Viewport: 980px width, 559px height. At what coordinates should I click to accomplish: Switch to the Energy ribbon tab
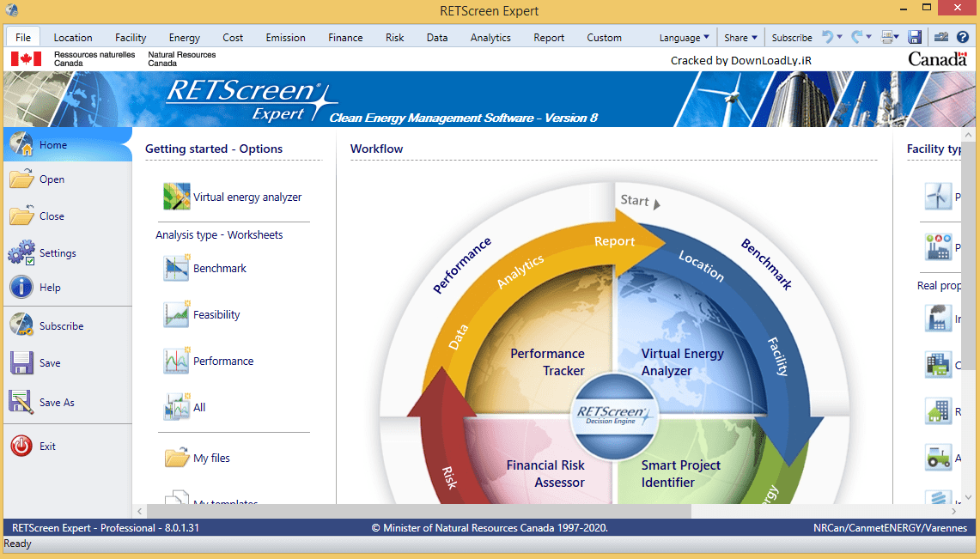click(x=184, y=37)
